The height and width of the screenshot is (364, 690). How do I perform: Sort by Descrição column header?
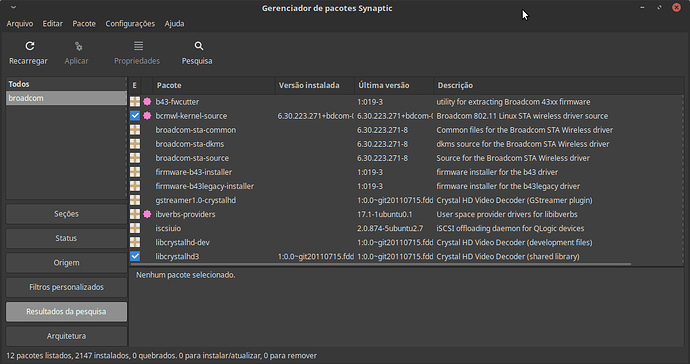[559, 85]
